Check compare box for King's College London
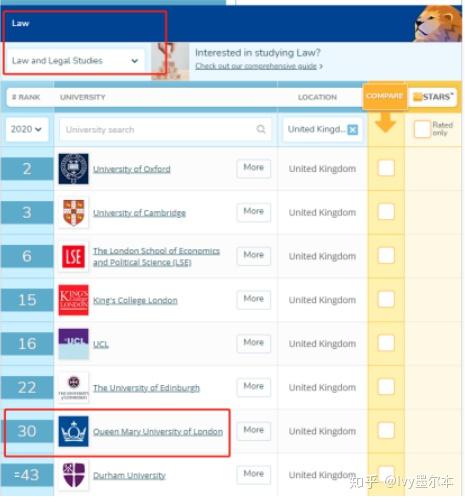465x502 pixels. pos(386,299)
